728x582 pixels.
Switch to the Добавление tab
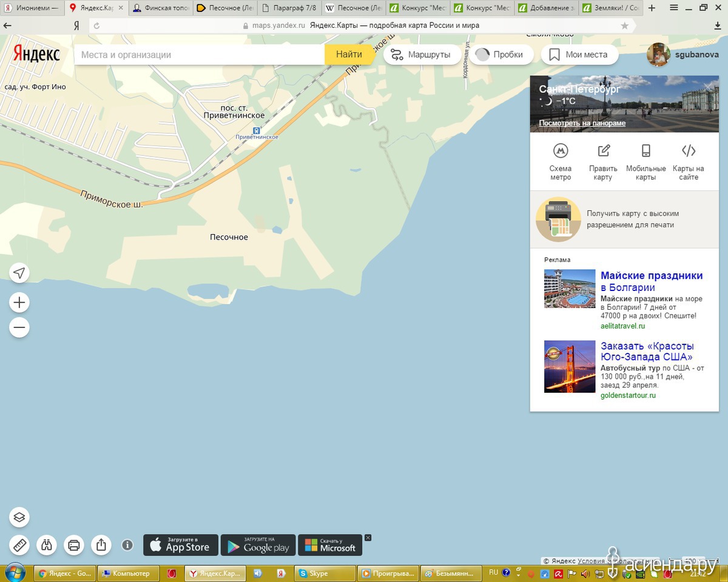[547, 8]
